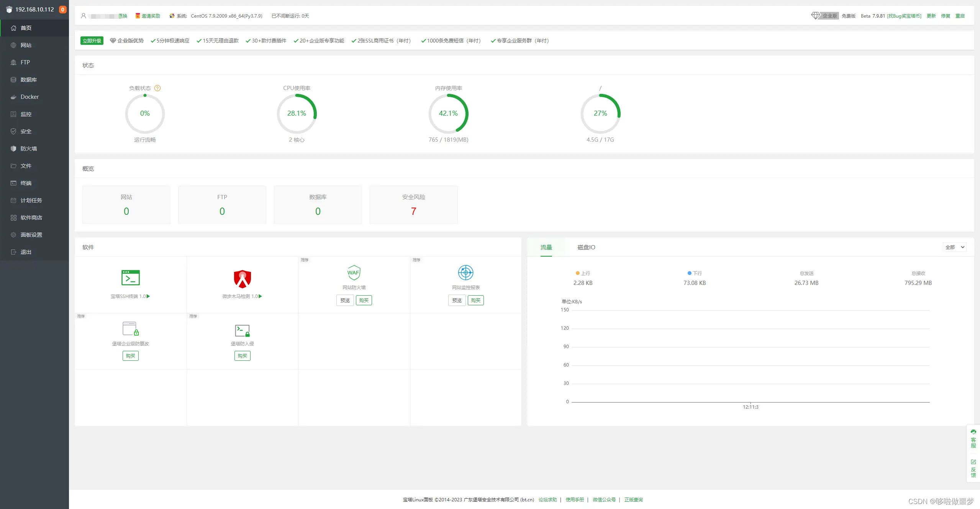Image resolution: width=980 pixels, height=509 pixels.
Task: Click the CPU使用率 28.1% gauge
Action: [x=297, y=113]
